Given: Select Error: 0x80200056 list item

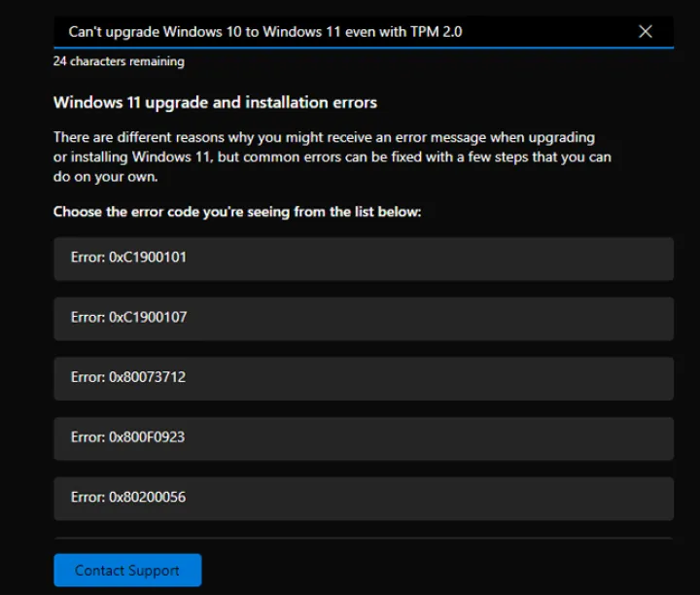Looking at the screenshot, I should [x=363, y=498].
